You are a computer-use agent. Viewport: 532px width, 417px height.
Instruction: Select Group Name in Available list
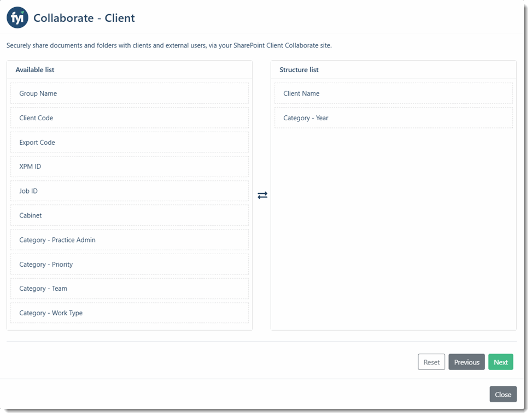129,93
